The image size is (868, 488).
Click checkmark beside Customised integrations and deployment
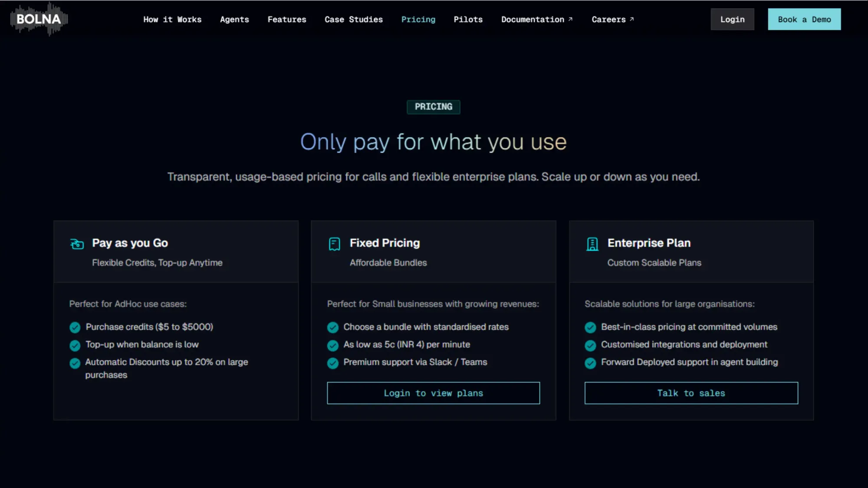pyautogui.click(x=590, y=346)
